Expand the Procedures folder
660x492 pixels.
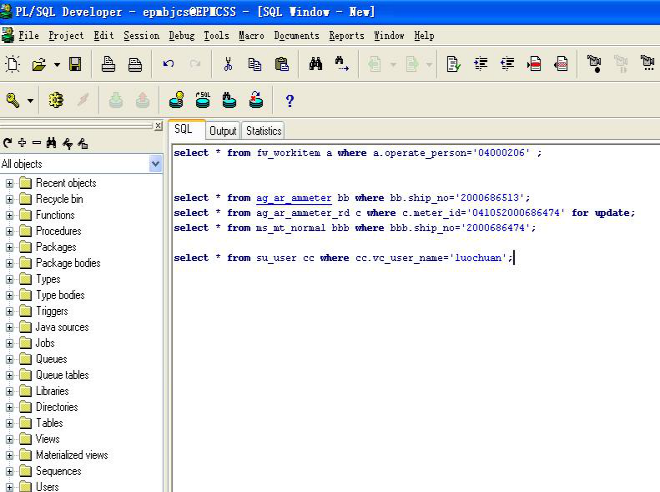click(x=10, y=231)
